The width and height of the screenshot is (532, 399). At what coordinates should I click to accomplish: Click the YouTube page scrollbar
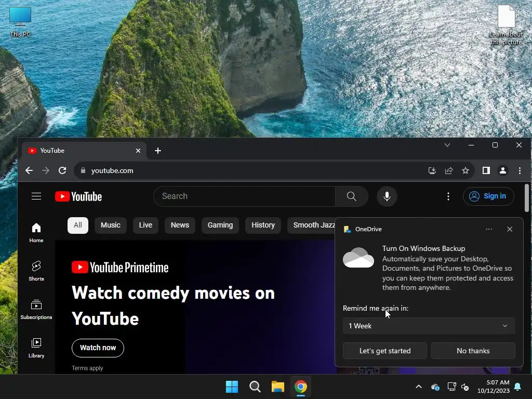tap(527, 198)
